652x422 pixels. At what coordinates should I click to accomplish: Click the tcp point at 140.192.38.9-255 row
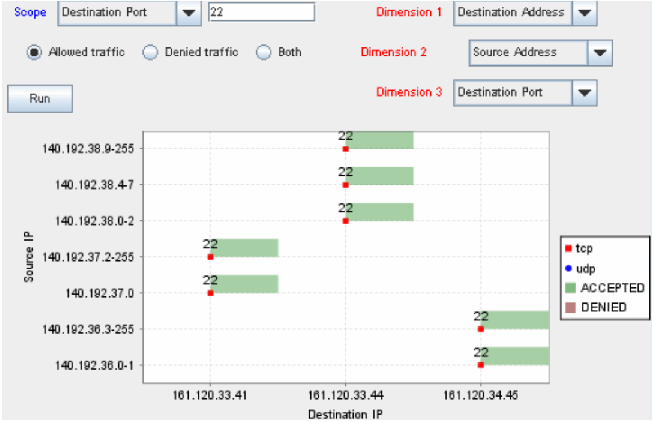point(346,148)
